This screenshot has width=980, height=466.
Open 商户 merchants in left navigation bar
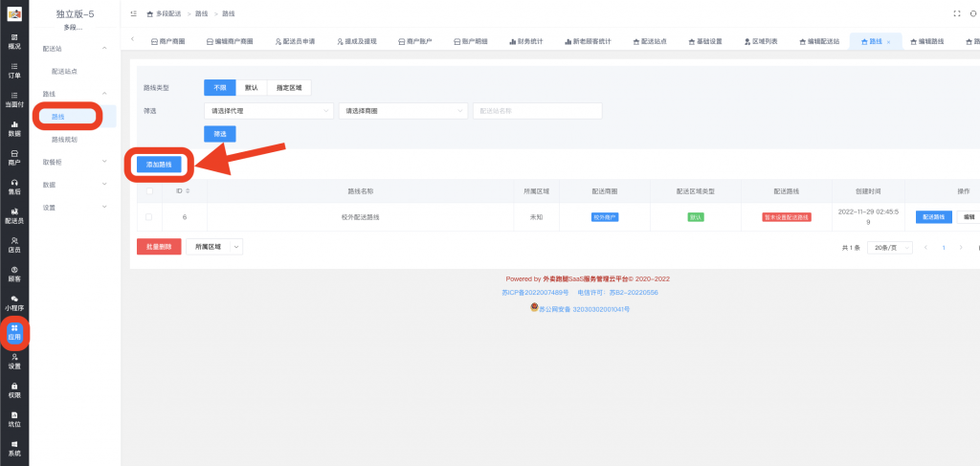click(x=14, y=158)
